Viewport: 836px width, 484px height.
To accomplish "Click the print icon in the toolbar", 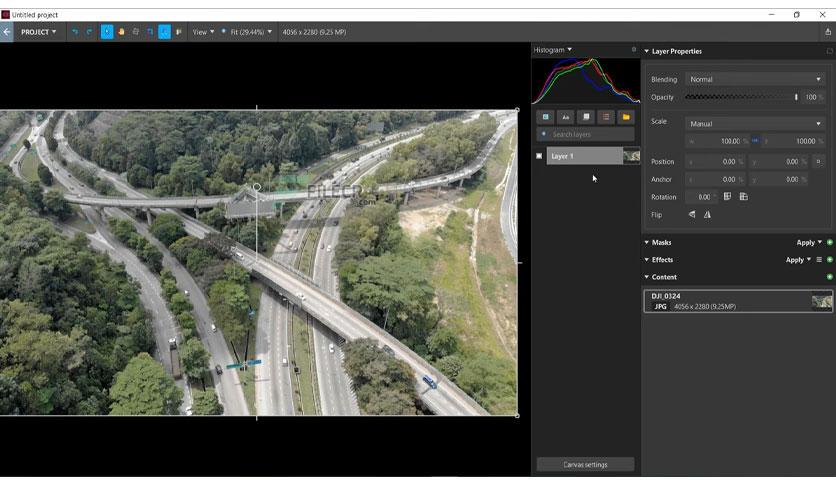I will tap(135, 32).
